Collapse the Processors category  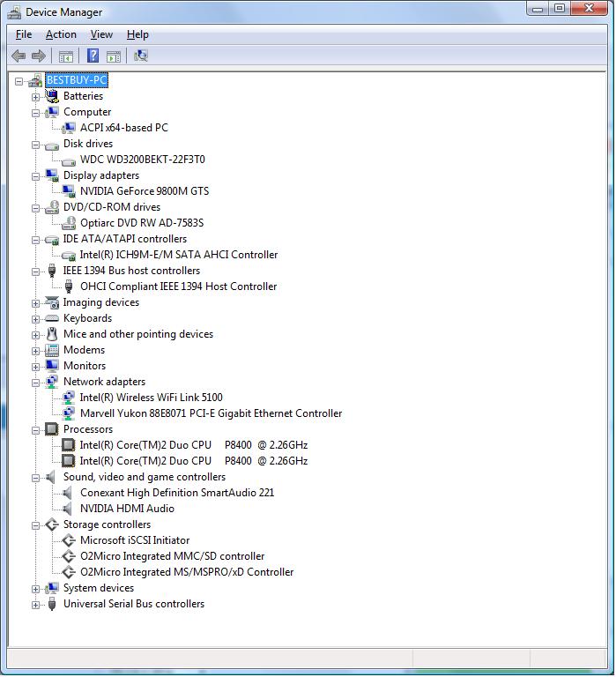pyautogui.click(x=36, y=430)
